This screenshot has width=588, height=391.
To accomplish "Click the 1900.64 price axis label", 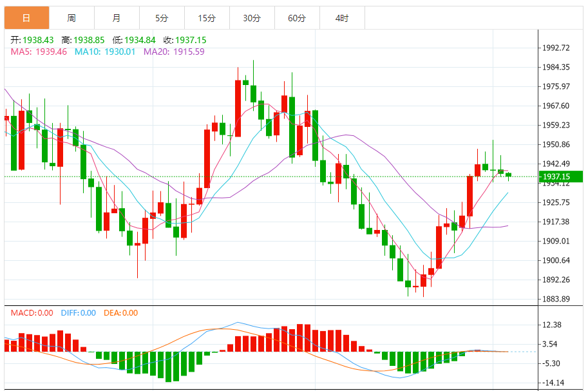I will [556, 260].
